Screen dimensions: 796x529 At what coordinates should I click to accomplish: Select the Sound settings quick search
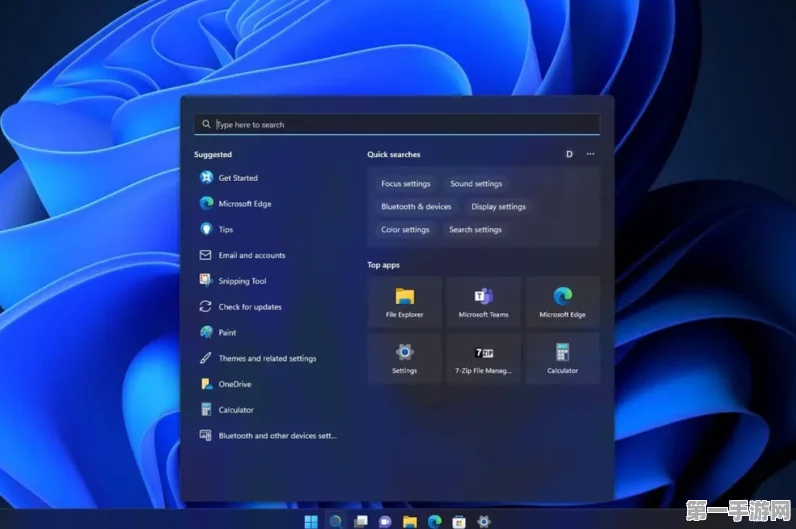[476, 183]
